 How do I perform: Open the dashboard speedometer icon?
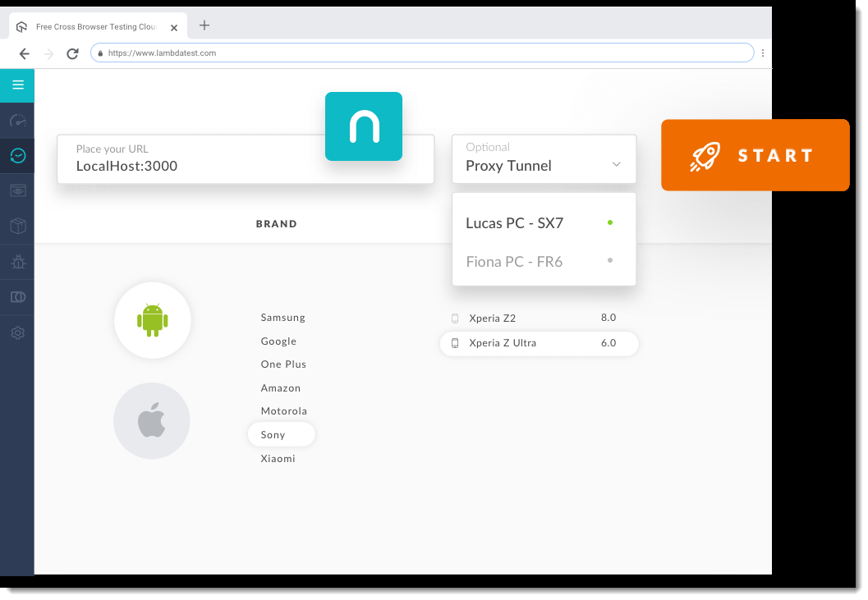coord(18,121)
